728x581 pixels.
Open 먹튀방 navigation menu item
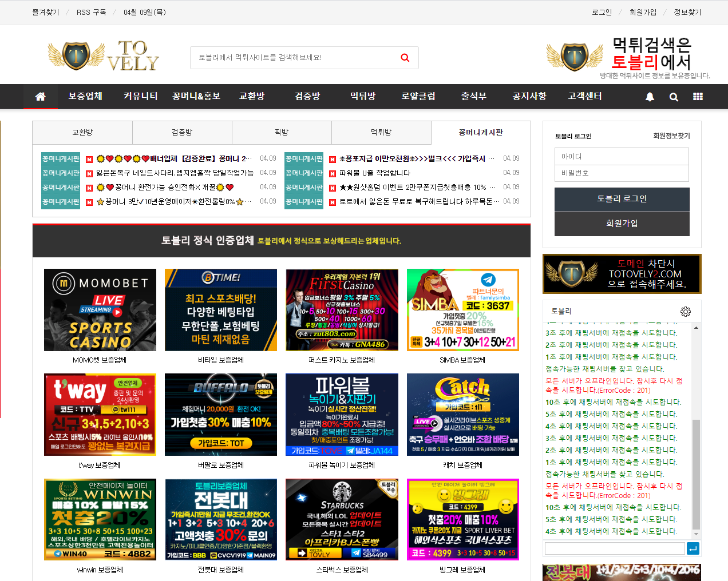tap(363, 96)
